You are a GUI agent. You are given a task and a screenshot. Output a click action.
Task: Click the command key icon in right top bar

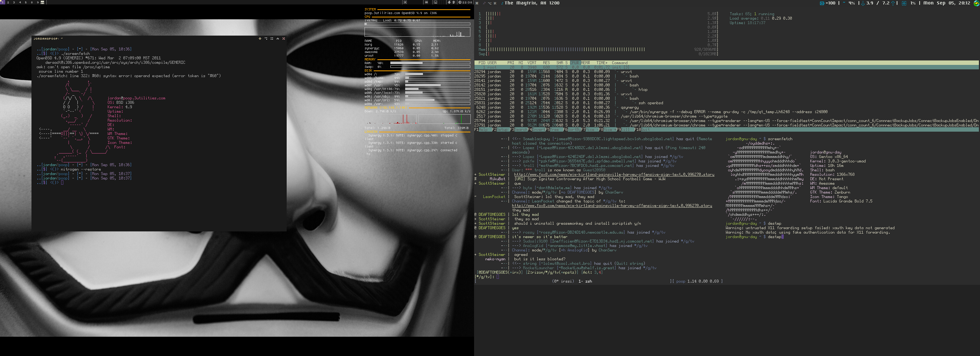click(x=477, y=3)
